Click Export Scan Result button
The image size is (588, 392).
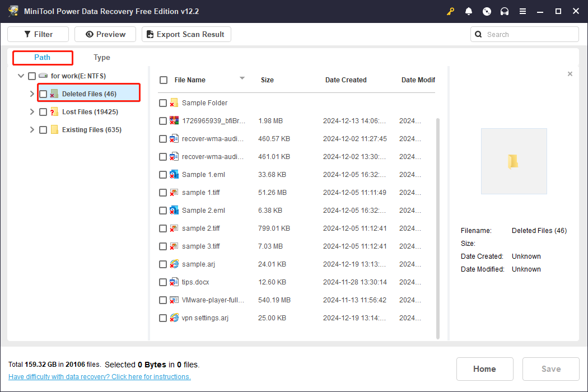pyautogui.click(x=186, y=34)
